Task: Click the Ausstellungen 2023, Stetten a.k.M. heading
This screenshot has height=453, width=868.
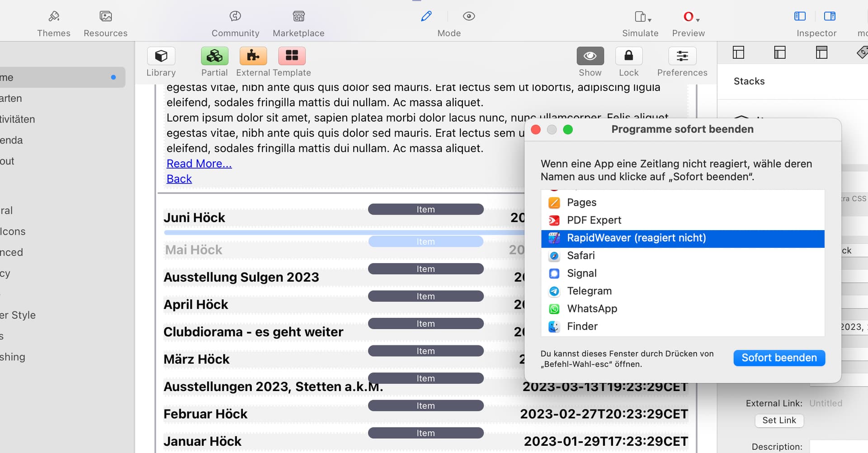Action: tap(273, 387)
